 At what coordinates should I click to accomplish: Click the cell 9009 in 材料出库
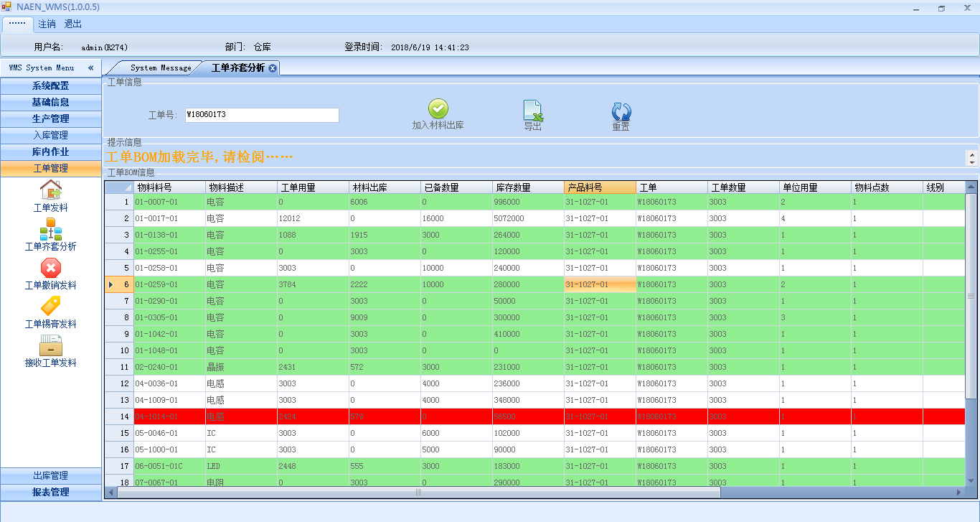[x=385, y=317]
